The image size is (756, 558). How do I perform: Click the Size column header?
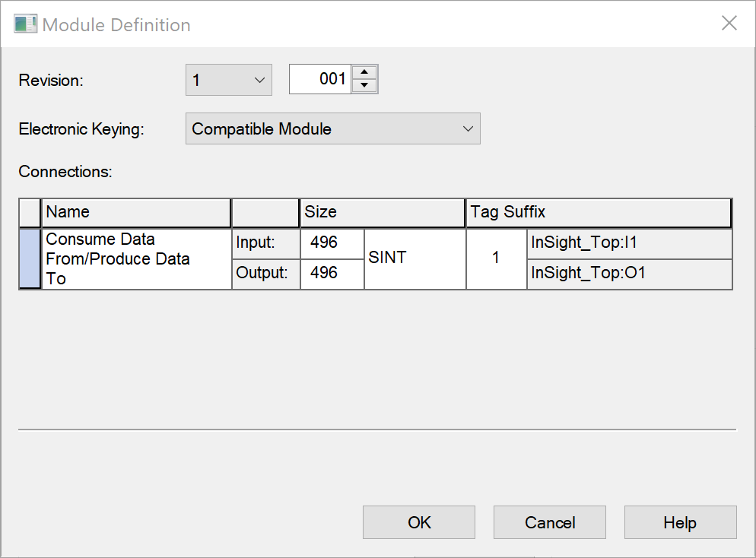[382, 213]
